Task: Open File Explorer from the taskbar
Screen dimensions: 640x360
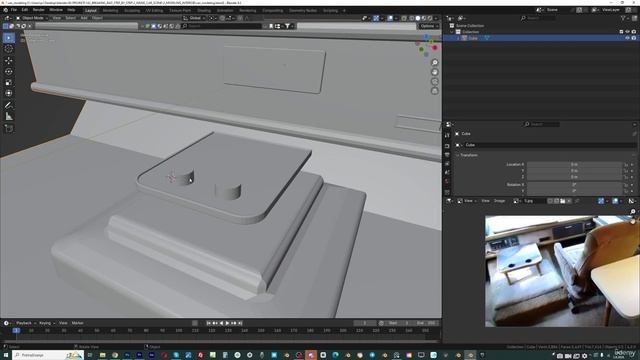Action: tap(102, 355)
